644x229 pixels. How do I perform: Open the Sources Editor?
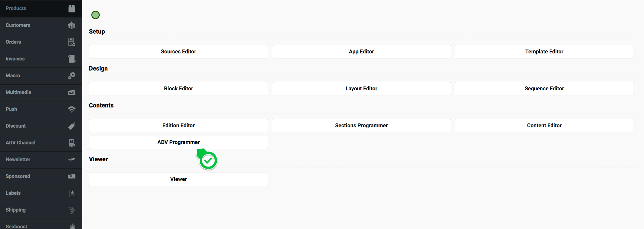[178, 52]
